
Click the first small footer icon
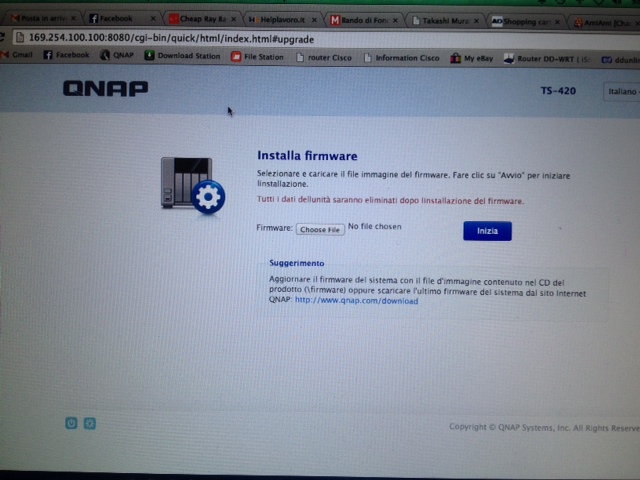(71, 423)
